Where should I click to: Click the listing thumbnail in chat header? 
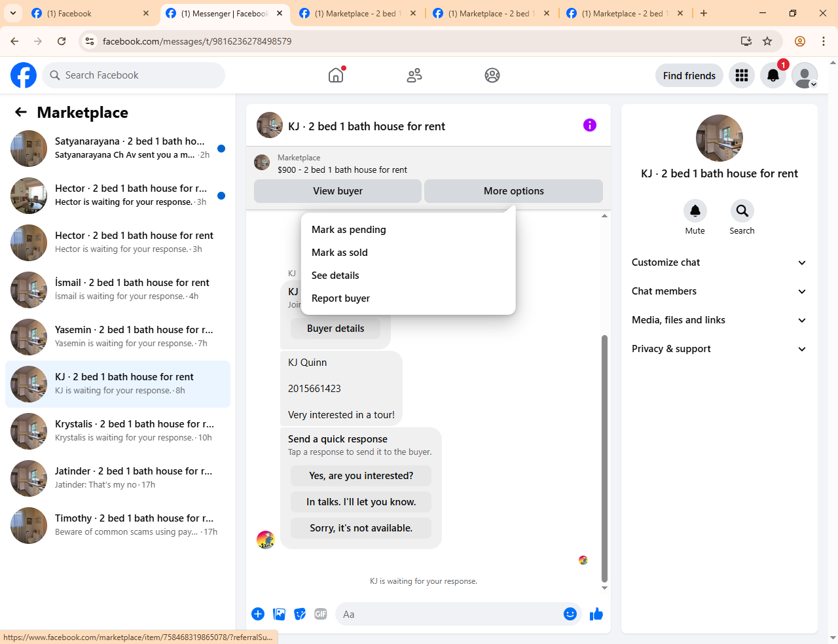click(270, 125)
